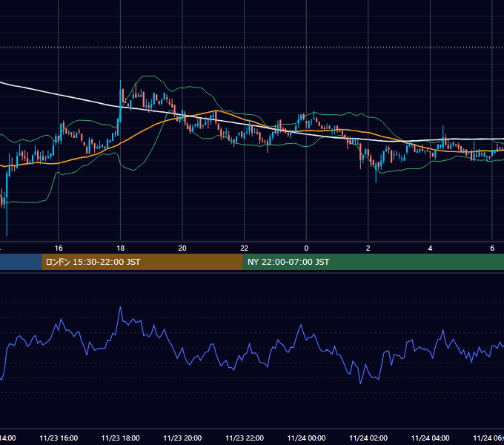Click the 11/24 04:00 date label
The height and width of the screenshot is (445, 504).
point(431,438)
